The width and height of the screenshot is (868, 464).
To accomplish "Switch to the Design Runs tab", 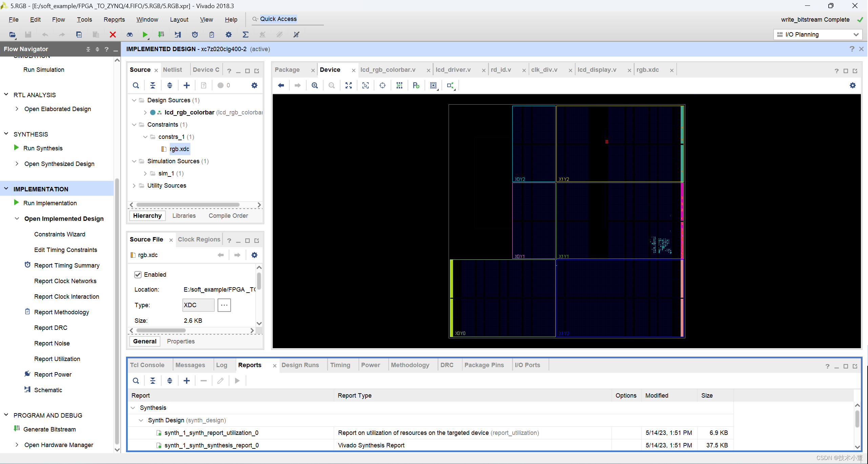I will pos(300,365).
